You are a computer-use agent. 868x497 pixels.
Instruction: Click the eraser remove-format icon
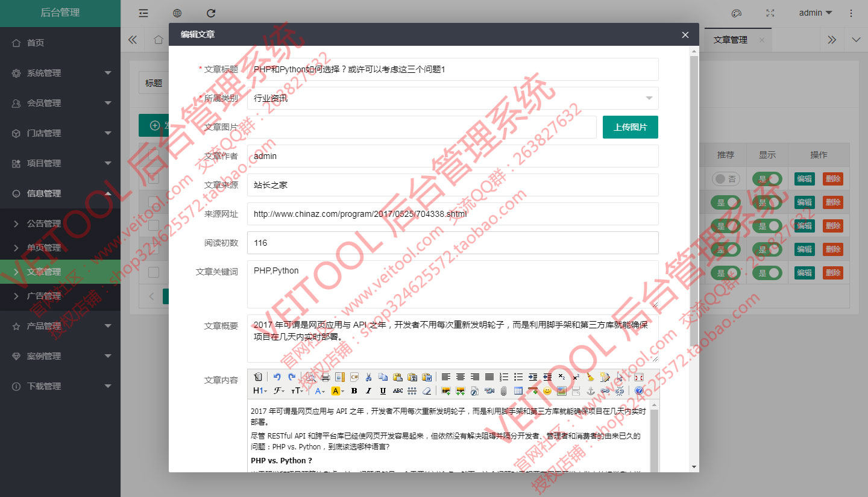click(x=427, y=391)
